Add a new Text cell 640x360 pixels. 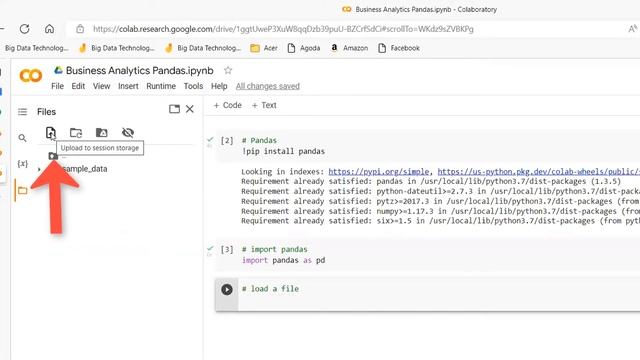pos(264,105)
